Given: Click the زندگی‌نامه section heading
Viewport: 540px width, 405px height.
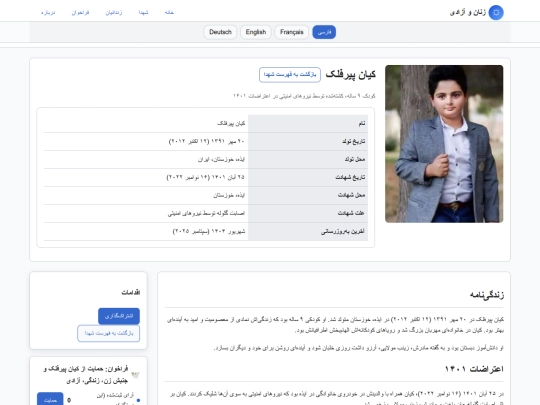Looking at the screenshot, I should click(x=487, y=295).
